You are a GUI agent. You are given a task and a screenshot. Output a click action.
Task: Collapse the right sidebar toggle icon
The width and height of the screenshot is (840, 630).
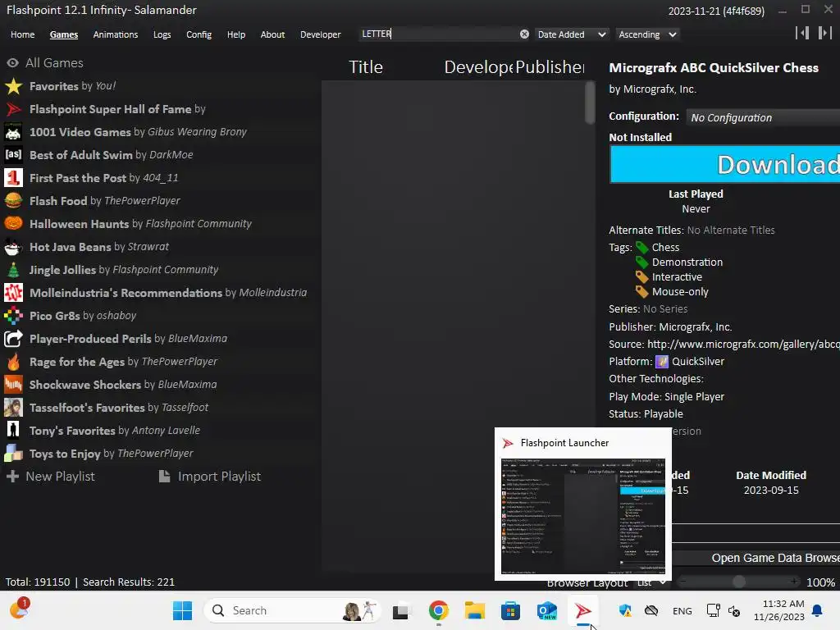pos(825,33)
